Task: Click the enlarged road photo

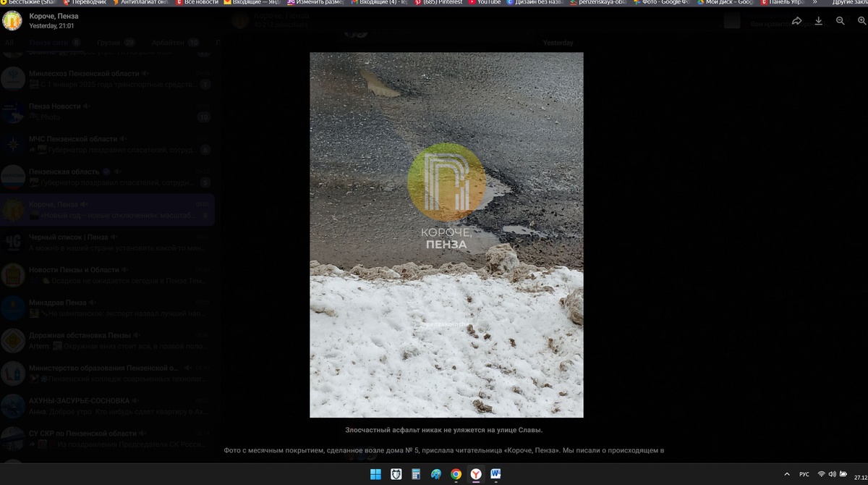Action: 446,235
